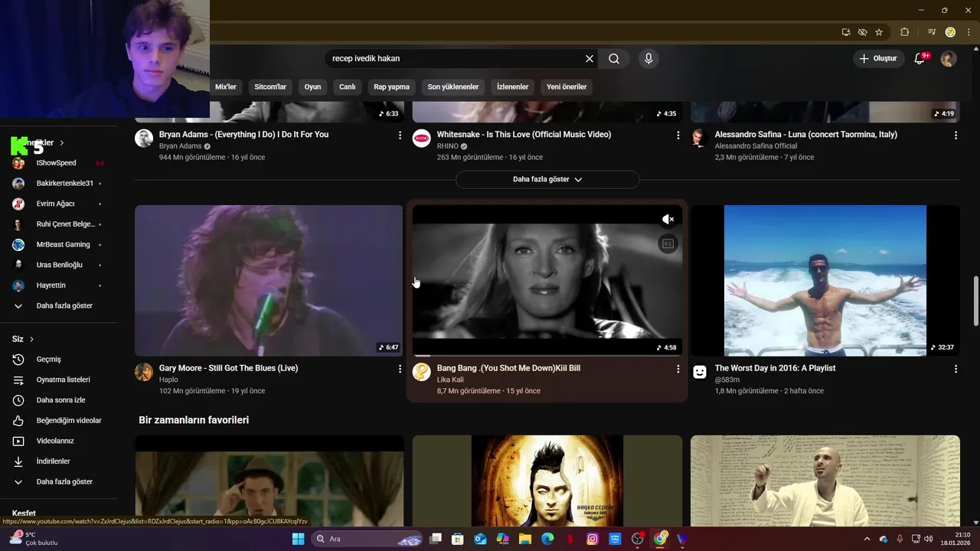Open File Explorer from the taskbar
Viewport: 980px width, 551px height.
click(x=525, y=539)
